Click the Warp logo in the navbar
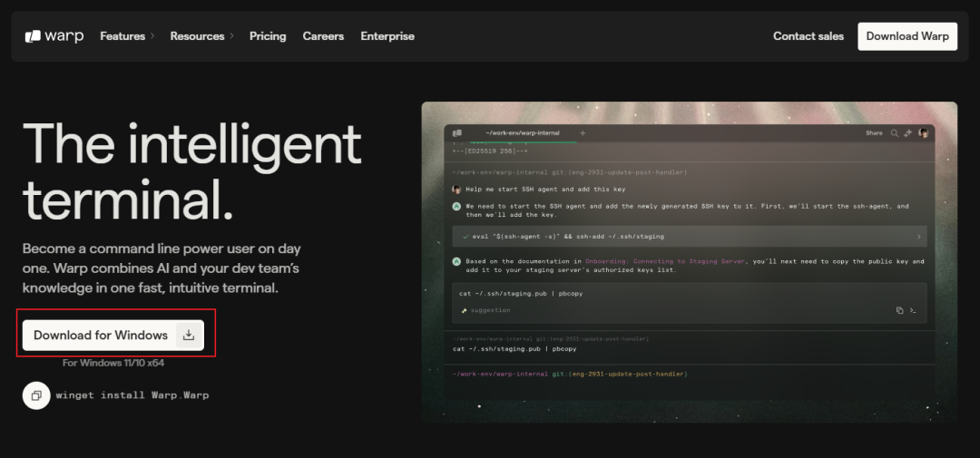 click(54, 36)
